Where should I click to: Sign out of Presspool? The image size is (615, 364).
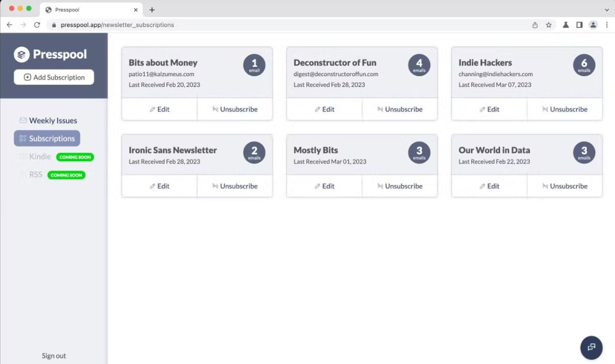(54, 356)
